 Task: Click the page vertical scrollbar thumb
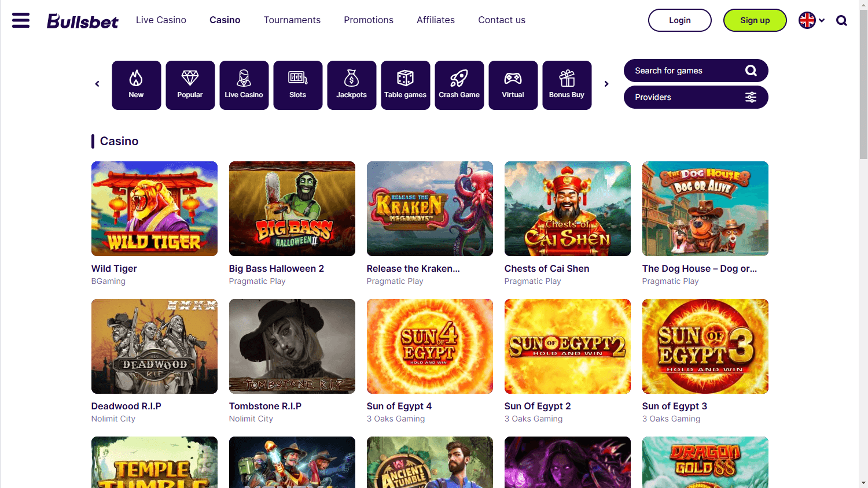863,84
